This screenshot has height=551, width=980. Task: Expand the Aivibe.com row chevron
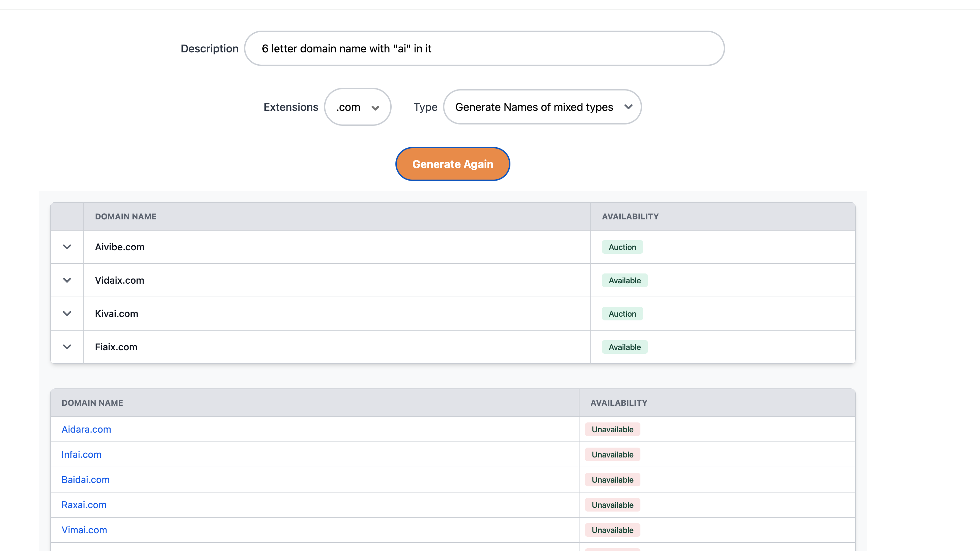[x=67, y=247]
